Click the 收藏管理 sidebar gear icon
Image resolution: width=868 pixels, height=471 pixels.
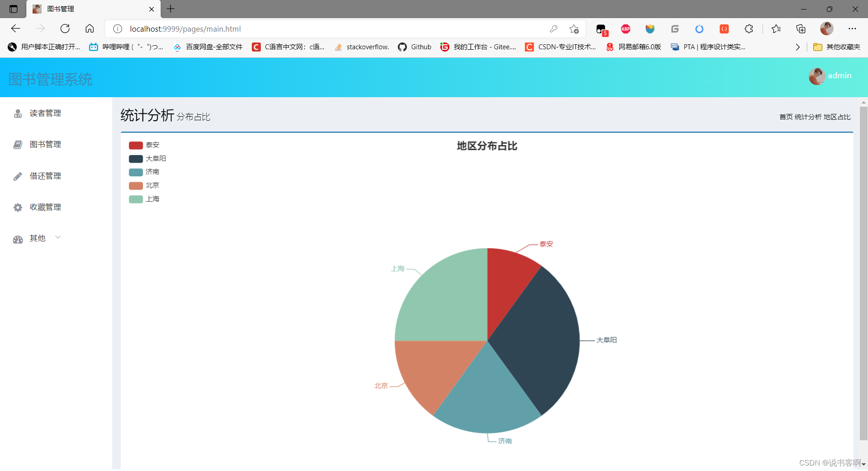click(x=18, y=207)
